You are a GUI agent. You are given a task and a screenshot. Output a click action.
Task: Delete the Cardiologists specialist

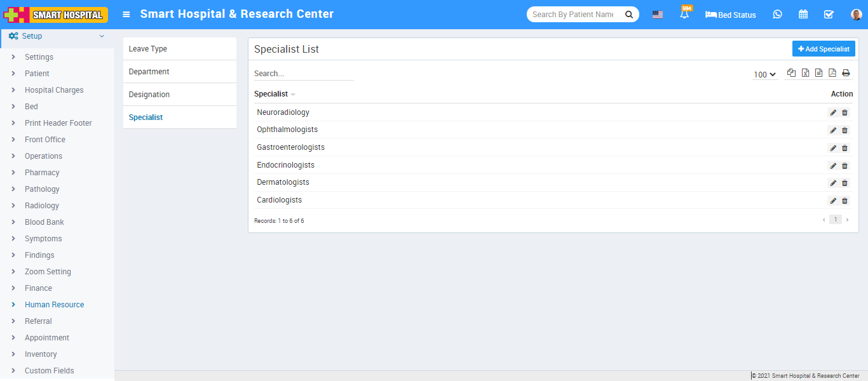844,201
